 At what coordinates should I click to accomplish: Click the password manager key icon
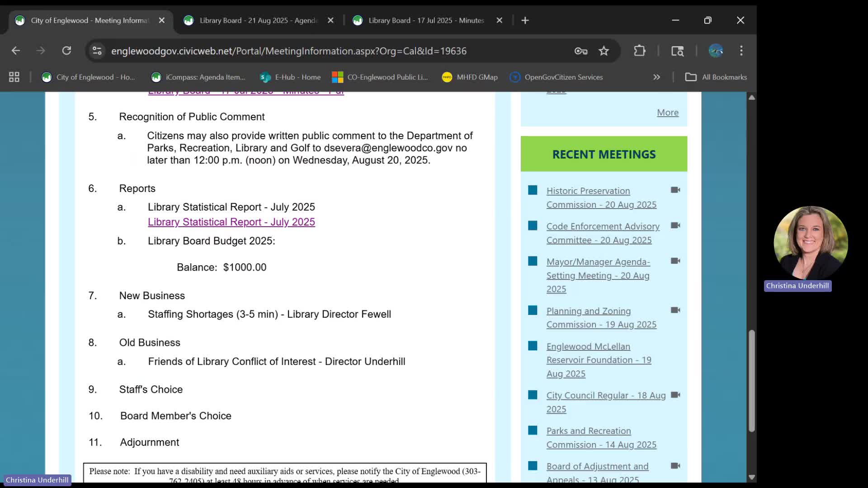tap(581, 51)
